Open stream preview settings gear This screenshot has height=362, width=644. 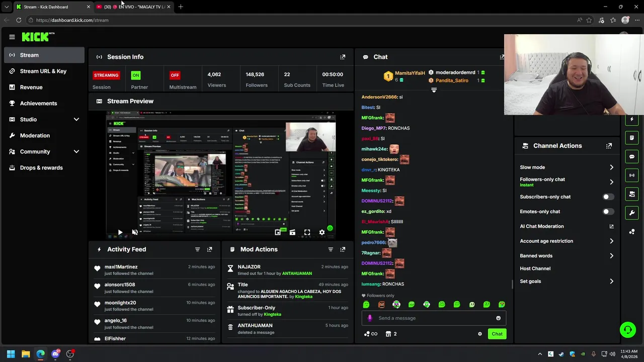(322, 232)
